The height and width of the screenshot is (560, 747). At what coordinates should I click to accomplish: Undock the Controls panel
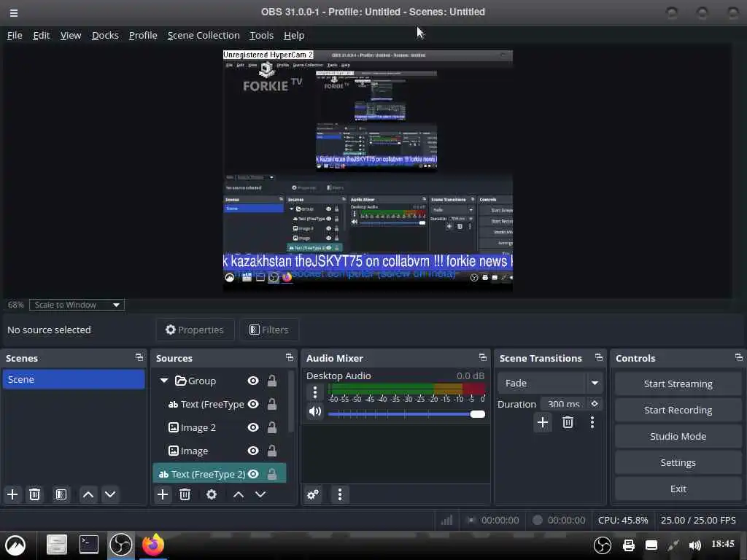point(739,357)
